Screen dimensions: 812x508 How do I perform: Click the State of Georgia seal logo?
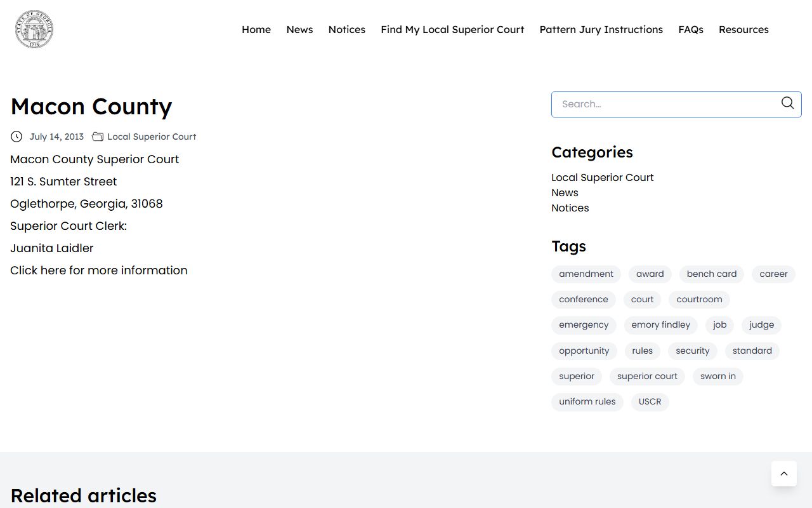[x=34, y=29]
